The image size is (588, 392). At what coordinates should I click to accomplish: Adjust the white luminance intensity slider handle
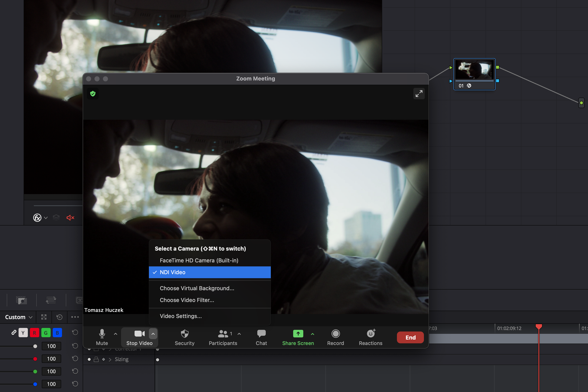(x=35, y=346)
